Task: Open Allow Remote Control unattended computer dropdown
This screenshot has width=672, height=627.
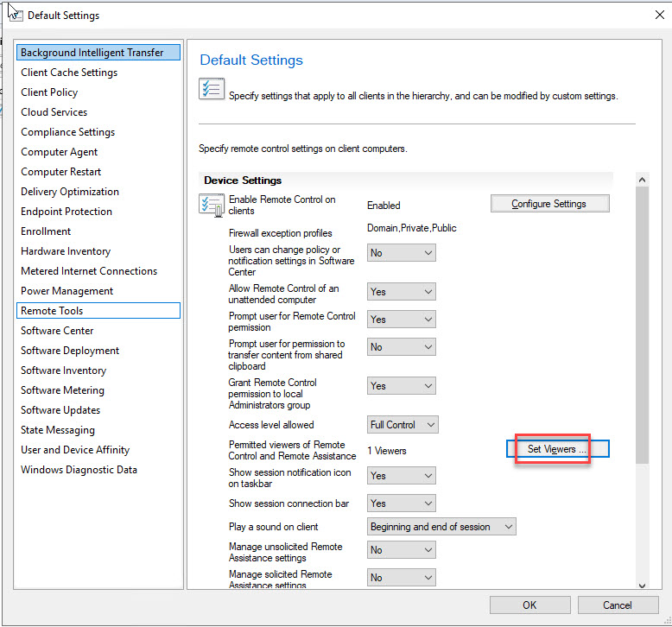Action: 402,292
